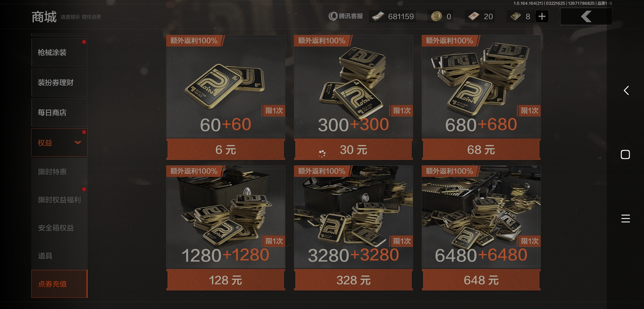This screenshot has height=309, width=644.
Task: Open the 安全箱权益 sub-item
Action: (x=59, y=228)
